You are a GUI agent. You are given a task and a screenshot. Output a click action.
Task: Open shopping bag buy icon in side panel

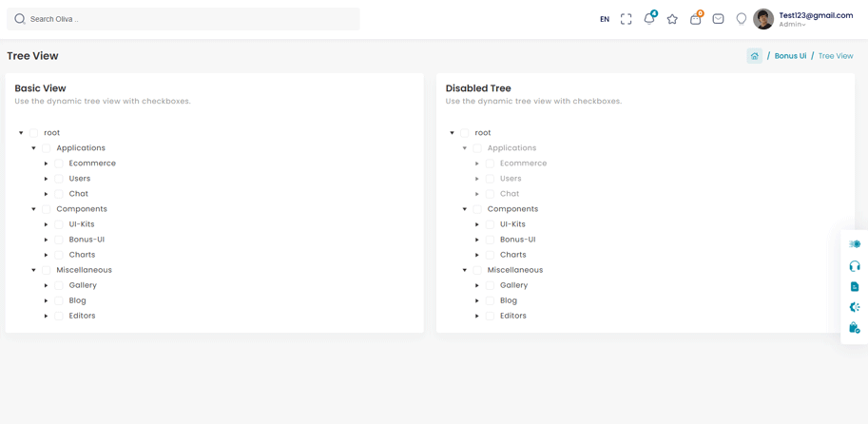(854, 328)
